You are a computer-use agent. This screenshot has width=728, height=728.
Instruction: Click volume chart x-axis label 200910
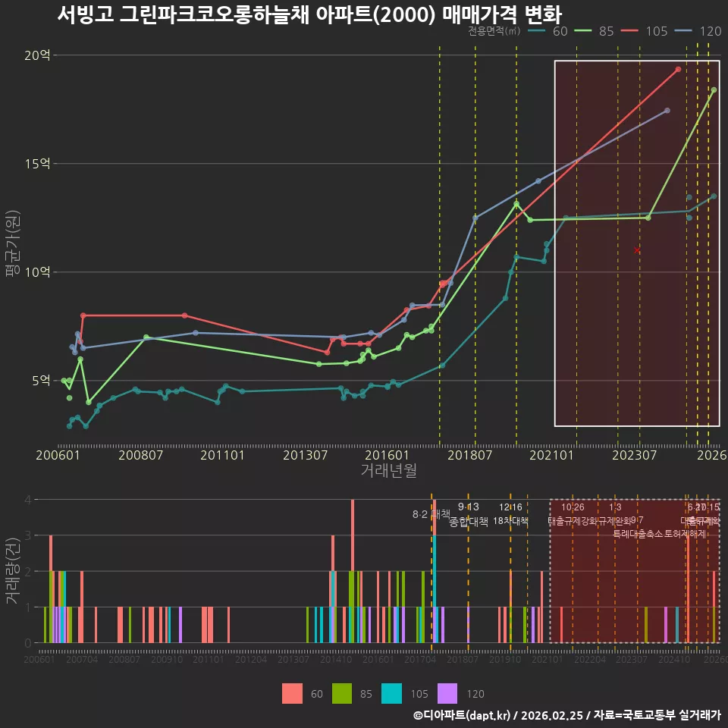pyautogui.click(x=167, y=659)
